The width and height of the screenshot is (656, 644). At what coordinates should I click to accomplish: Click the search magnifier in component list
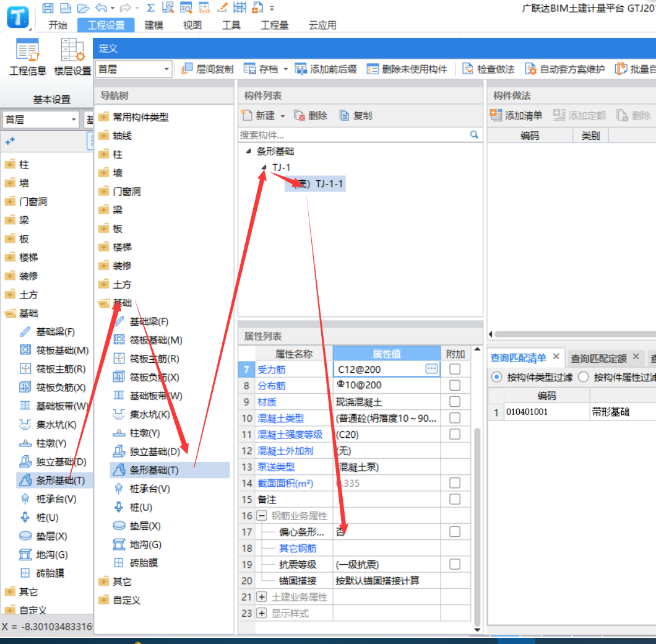point(474,135)
